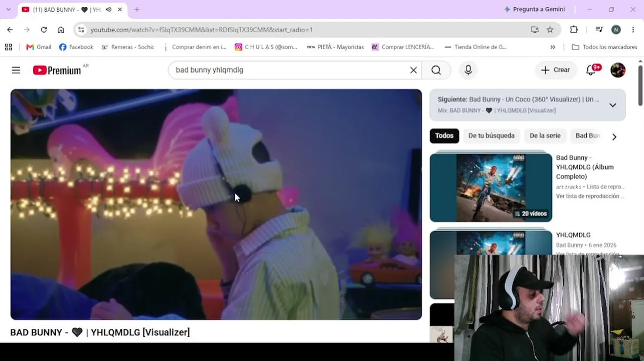Expand the Siguiente mix playlist panel
Image resolution: width=644 pixels, height=361 pixels.
point(612,105)
